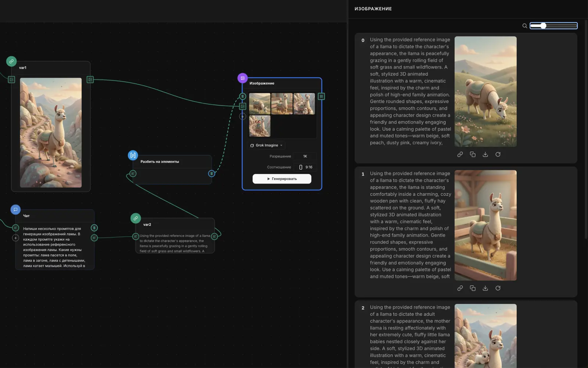Click the purple image icon of Изображение node
The image size is (588, 368).
(243, 78)
